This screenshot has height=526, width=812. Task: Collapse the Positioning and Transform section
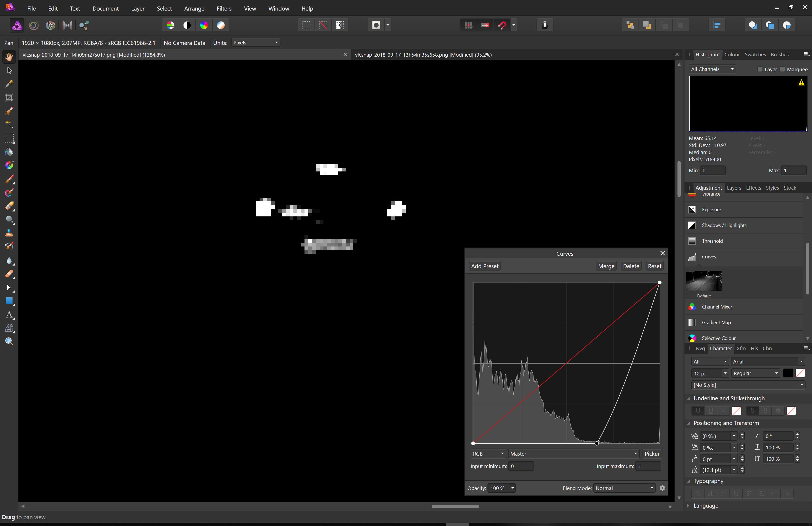tap(688, 423)
